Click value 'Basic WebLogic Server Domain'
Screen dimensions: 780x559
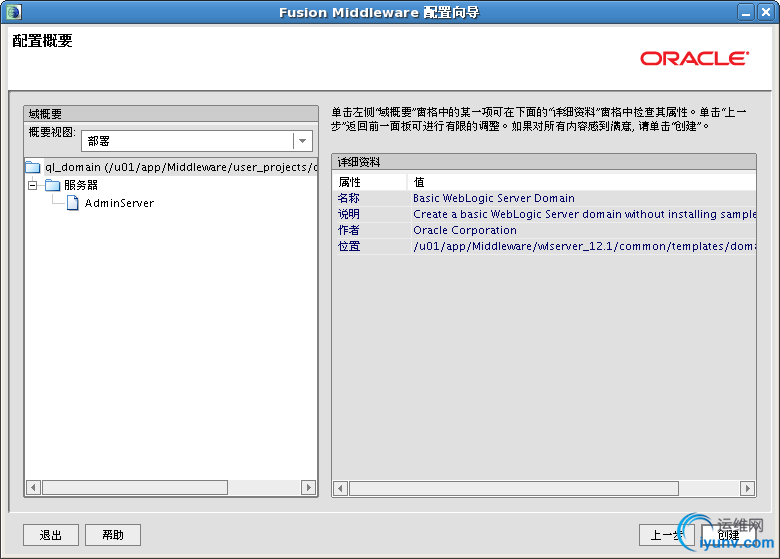494,198
